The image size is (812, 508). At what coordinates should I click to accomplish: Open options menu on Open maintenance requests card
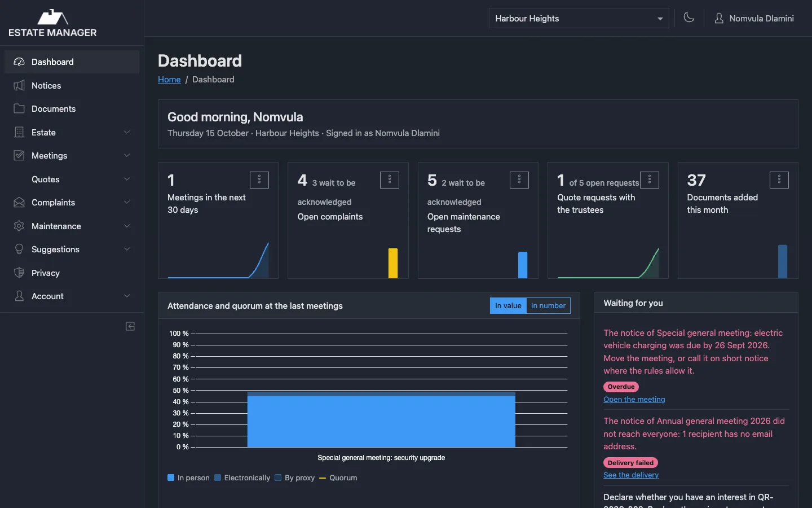click(519, 180)
